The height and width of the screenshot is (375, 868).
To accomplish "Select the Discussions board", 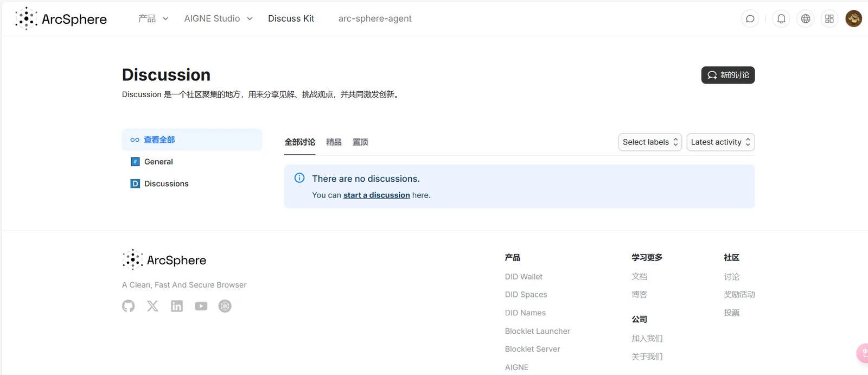I will click(192, 183).
